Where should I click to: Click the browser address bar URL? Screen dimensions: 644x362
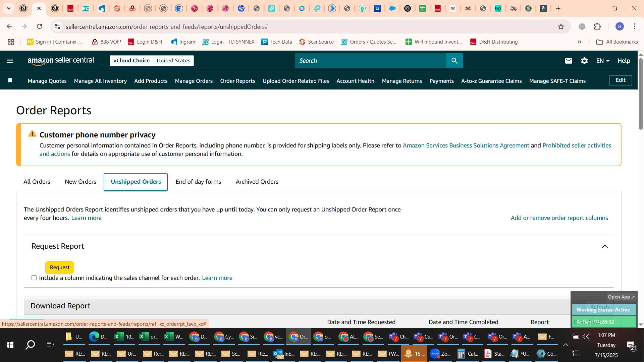(x=167, y=26)
